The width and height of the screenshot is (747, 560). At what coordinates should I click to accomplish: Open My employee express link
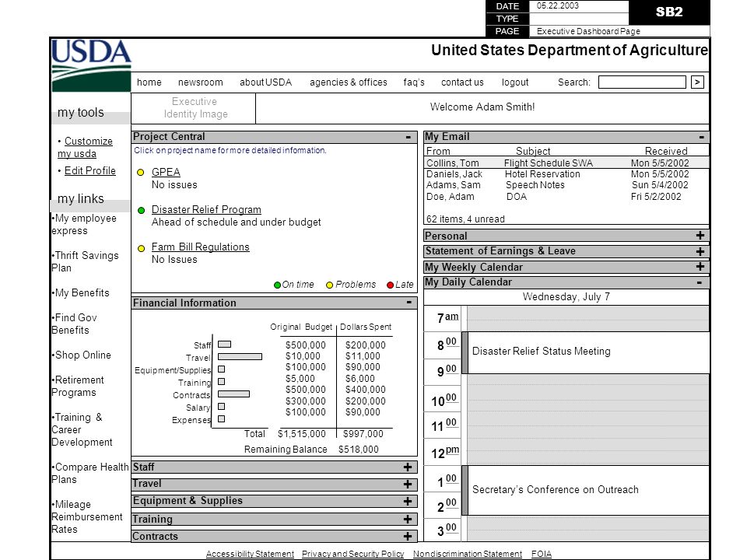click(x=84, y=224)
